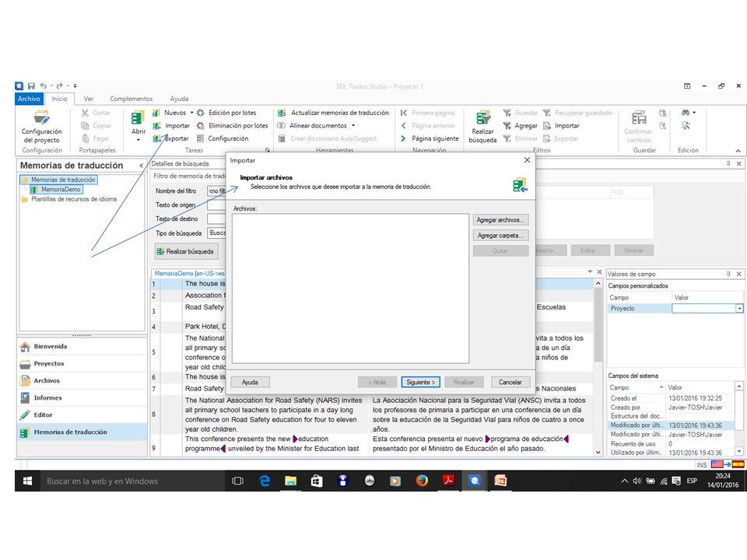Click Agregar archivos in Importar dialog
This screenshot has height=560, width=747.
pos(500,220)
